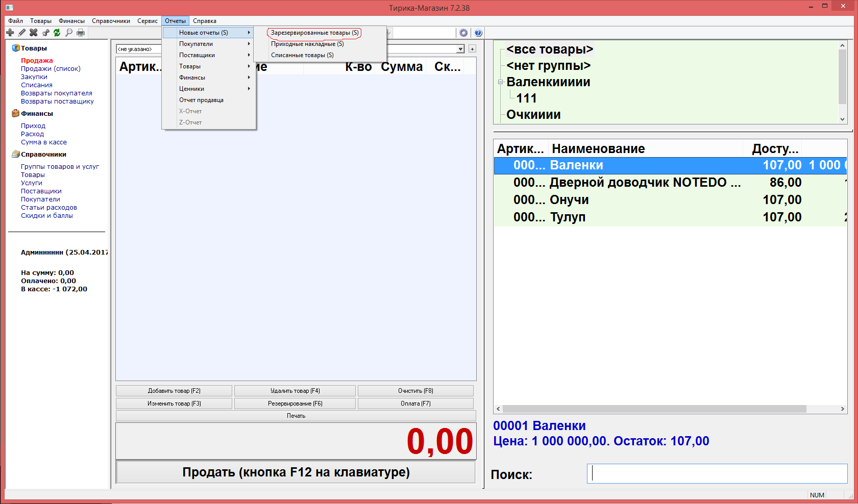Expand the Покупатели submenu in the Отчеты menu
Screen dimensions: 858x504
[x=209, y=44]
